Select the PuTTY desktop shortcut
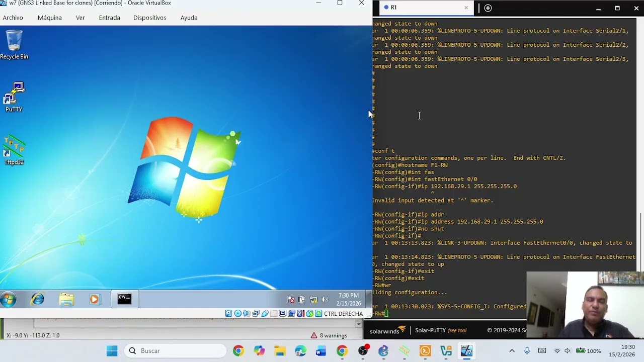This screenshot has height=362, width=644. pyautogui.click(x=14, y=98)
